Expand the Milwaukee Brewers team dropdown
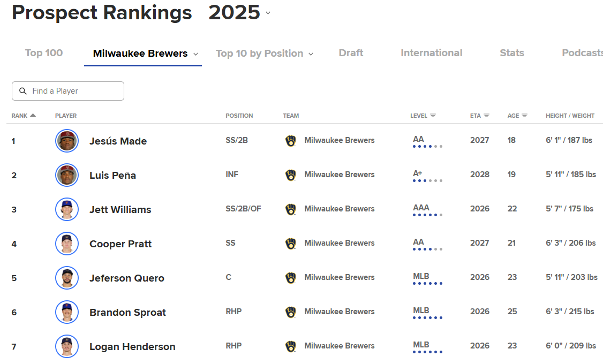603x364 pixels. point(195,54)
